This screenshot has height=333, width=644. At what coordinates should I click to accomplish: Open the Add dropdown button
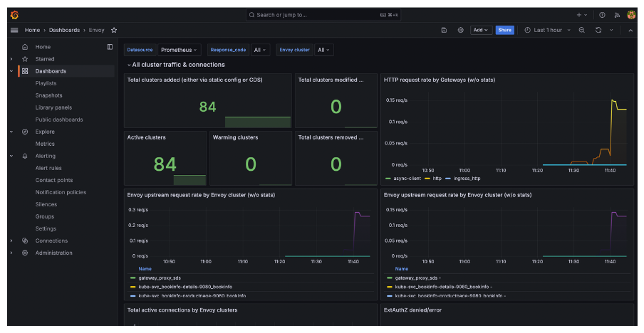pos(482,30)
